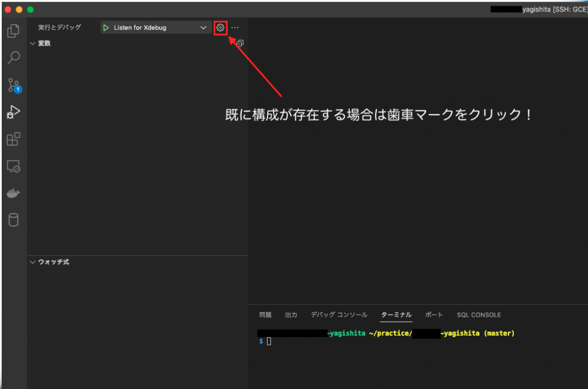Select the Run and Debug icon
This screenshot has height=389, width=588.
[x=13, y=112]
